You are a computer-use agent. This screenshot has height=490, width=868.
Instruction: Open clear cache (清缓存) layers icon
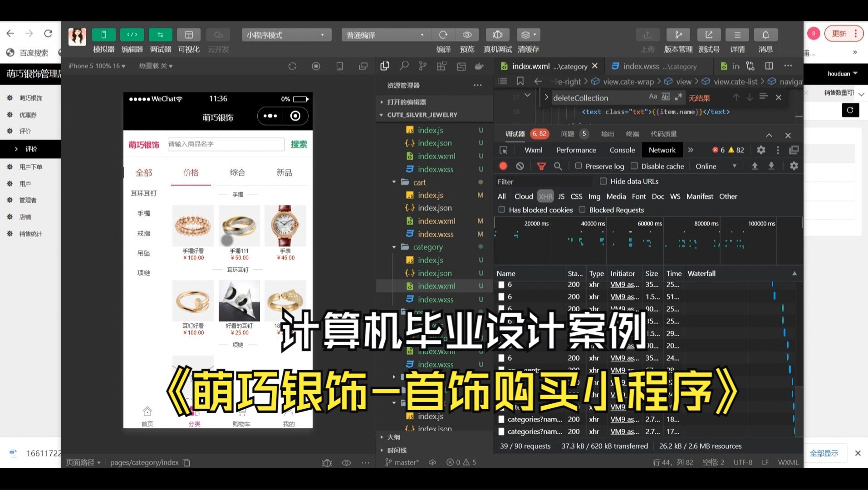[x=528, y=35]
